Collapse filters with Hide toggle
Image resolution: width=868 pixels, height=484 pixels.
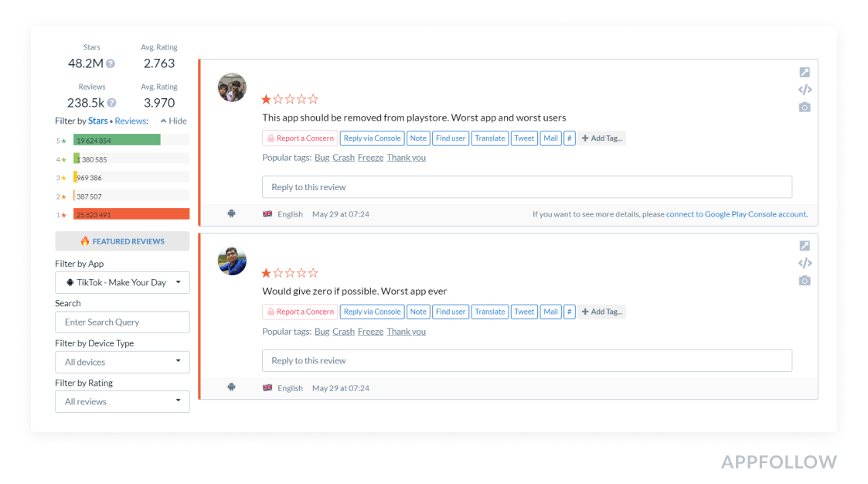pyautogui.click(x=174, y=121)
